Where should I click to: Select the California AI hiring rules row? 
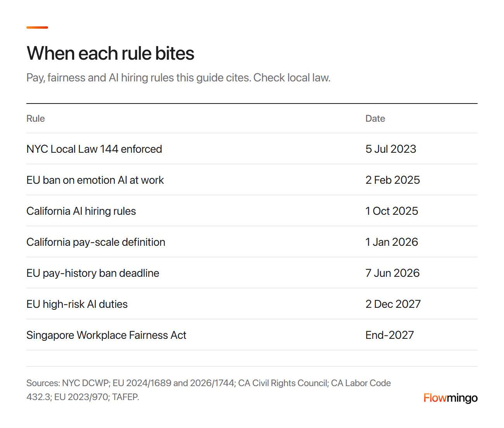pyautogui.click(x=252, y=211)
